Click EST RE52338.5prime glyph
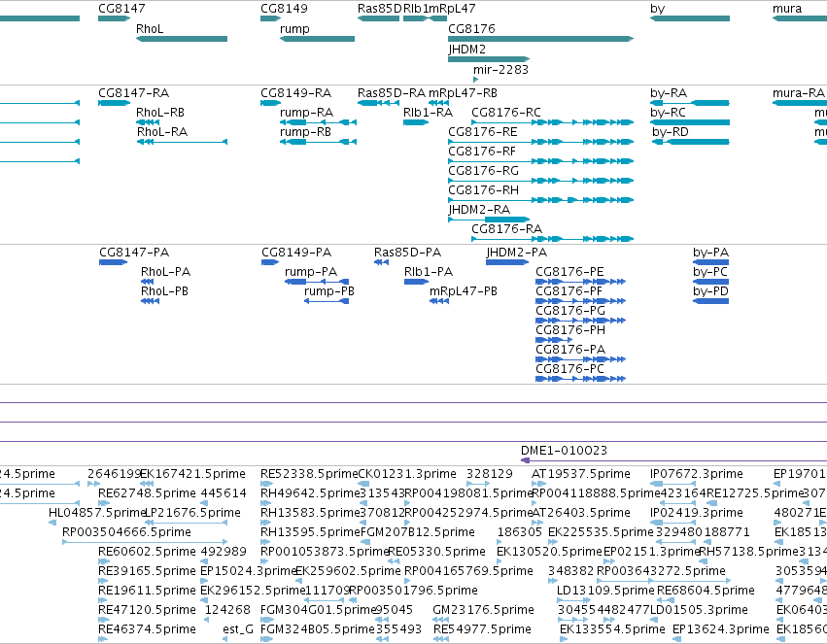 click(267, 484)
